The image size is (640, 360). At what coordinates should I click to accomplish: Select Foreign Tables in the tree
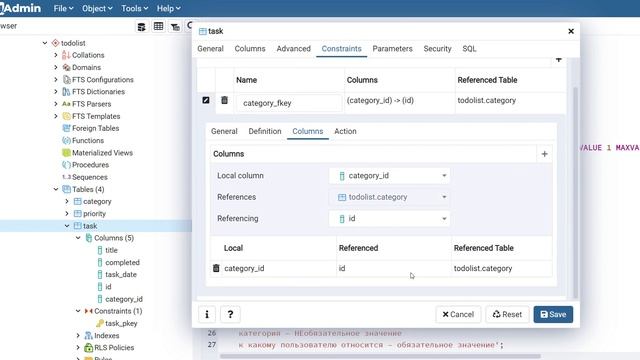pos(96,128)
